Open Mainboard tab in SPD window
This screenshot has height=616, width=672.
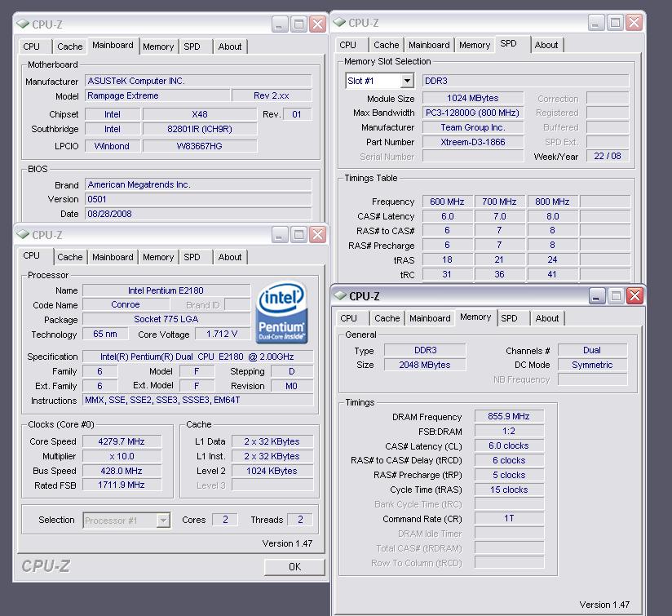click(429, 45)
